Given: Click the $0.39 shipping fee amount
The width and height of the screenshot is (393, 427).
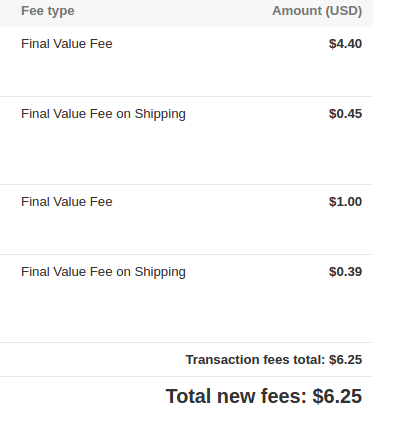Looking at the screenshot, I should (x=345, y=272).
